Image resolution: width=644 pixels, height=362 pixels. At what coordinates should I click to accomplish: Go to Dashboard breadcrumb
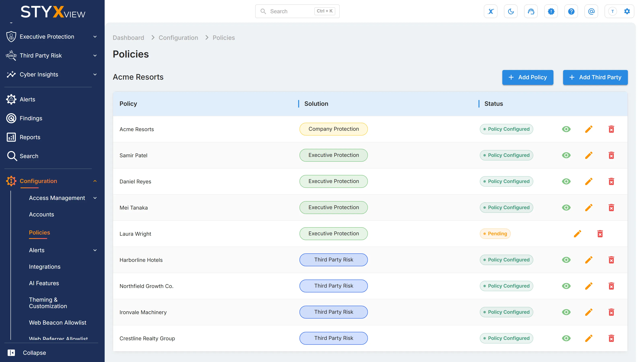(129, 38)
